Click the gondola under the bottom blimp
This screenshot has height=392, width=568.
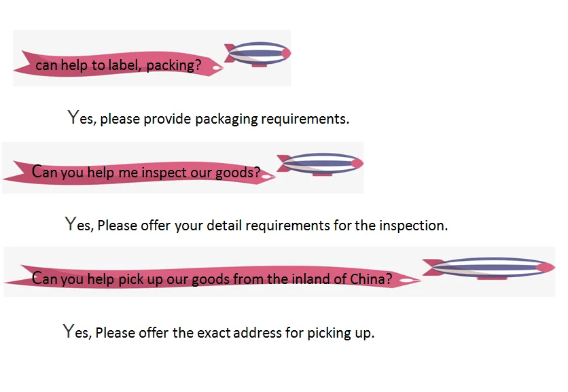coord(492,277)
